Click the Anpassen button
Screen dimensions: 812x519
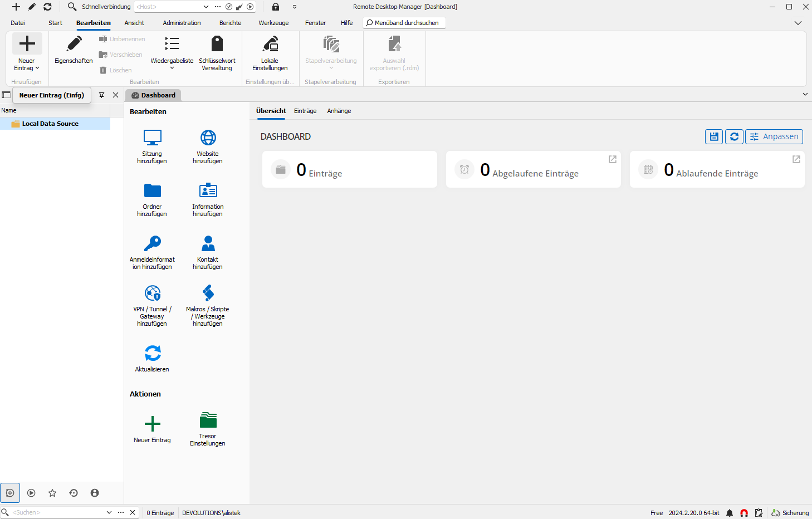click(x=774, y=136)
